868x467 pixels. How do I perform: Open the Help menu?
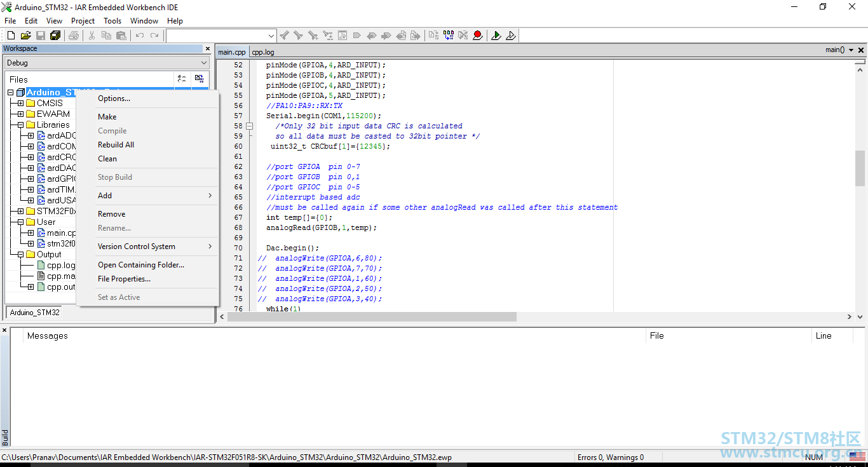pos(175,21)
